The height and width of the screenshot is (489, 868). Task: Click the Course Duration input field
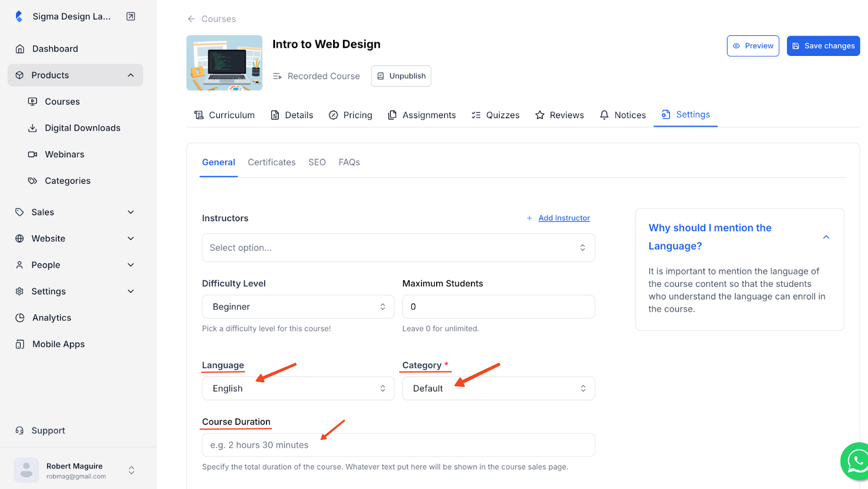pos(398,445)
